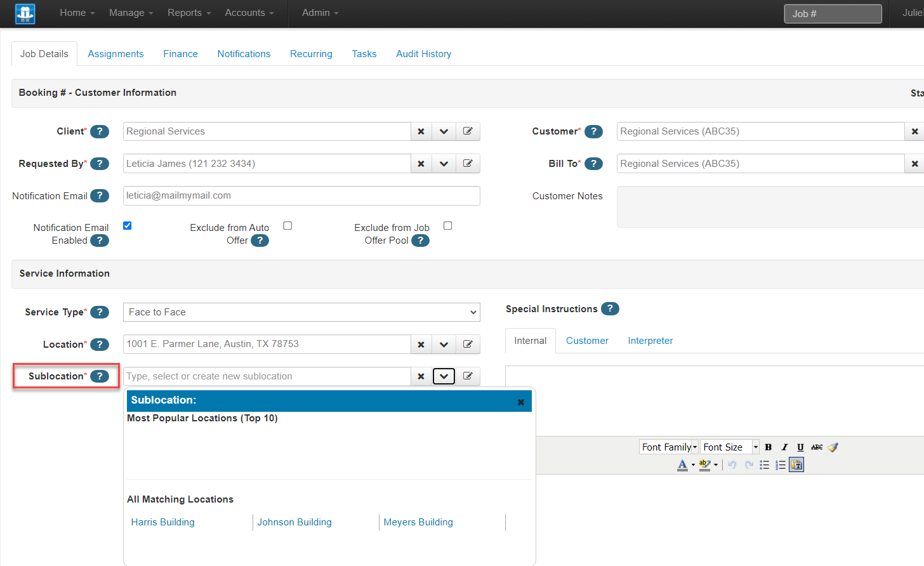Select Johnson Building from matching locations

pos(294,522)
